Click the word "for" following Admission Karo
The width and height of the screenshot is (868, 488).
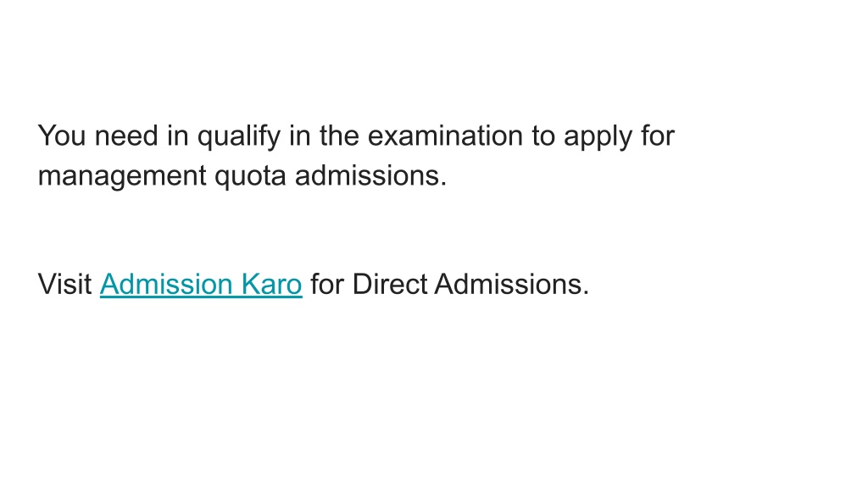tap(327, 285)
